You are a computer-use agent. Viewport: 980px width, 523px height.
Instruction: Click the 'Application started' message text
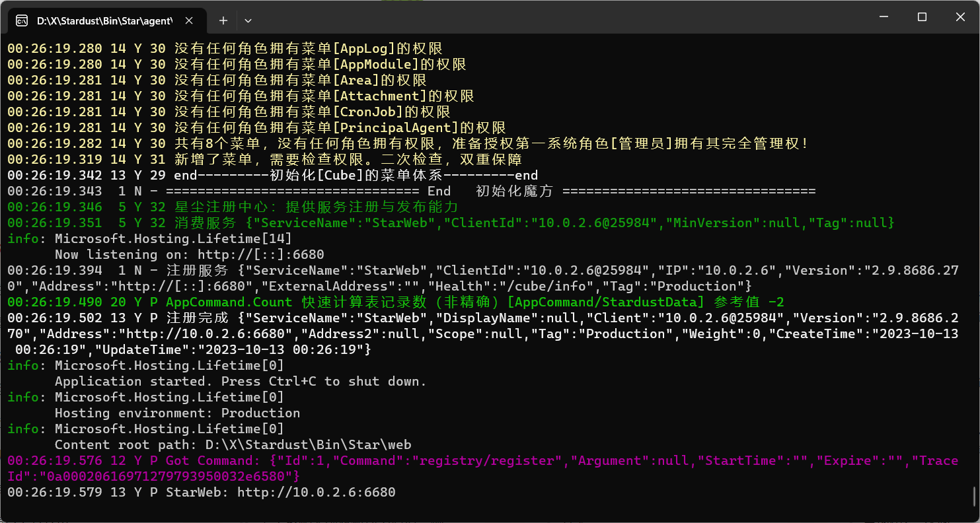[241, 382]
